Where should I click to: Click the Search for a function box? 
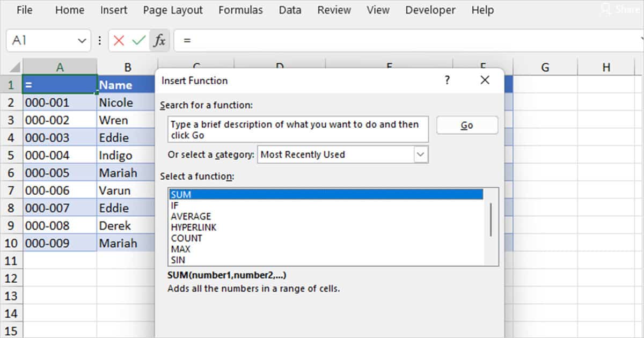click(x=297, y=130)
